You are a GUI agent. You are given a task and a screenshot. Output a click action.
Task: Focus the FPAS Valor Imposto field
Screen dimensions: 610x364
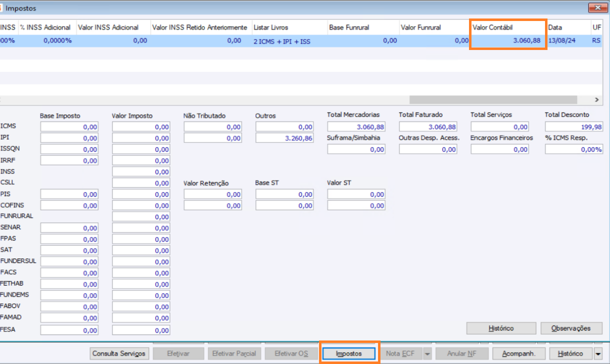click(141, 239)
